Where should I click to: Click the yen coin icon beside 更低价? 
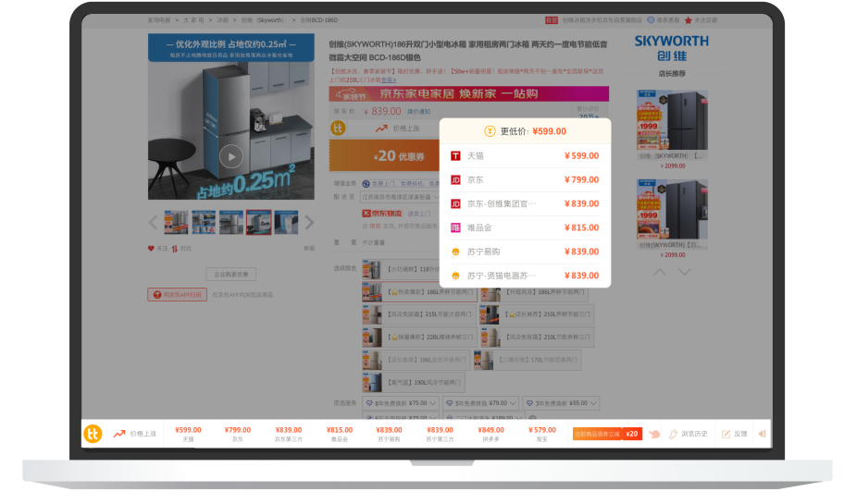[x=490, y=131]
